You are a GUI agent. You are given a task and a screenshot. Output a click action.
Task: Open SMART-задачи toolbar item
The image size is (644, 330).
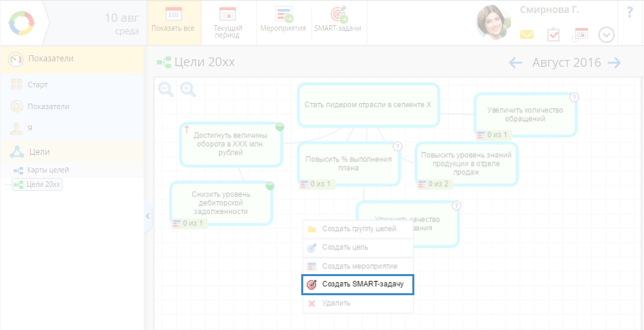(x=338, y=22)
